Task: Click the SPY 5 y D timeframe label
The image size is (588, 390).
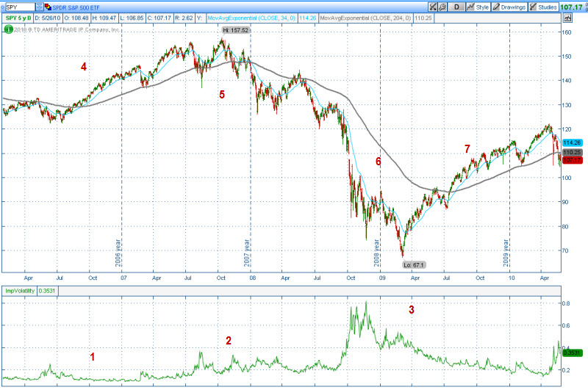Action: (18, 18)
